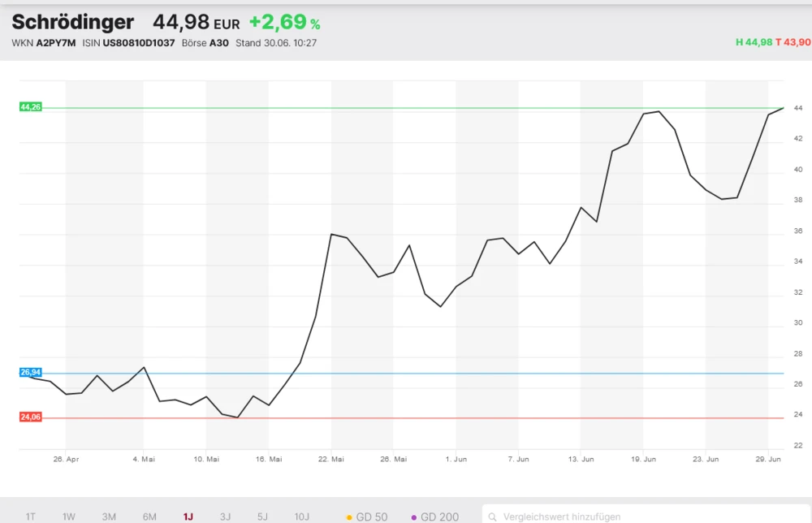812x523 pixels.
Task: Click the blue 26,94 price marker
Action: tap(30, 372)
